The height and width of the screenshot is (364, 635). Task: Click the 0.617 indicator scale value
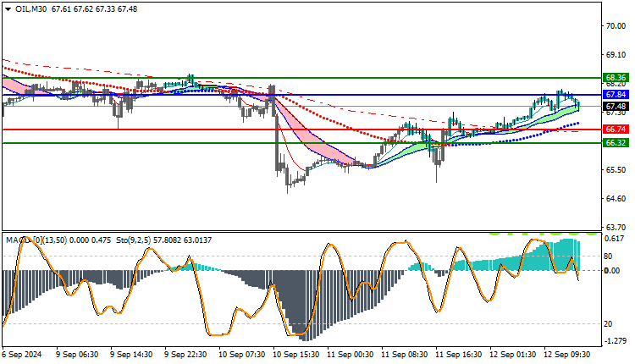(x=615, y=239)
